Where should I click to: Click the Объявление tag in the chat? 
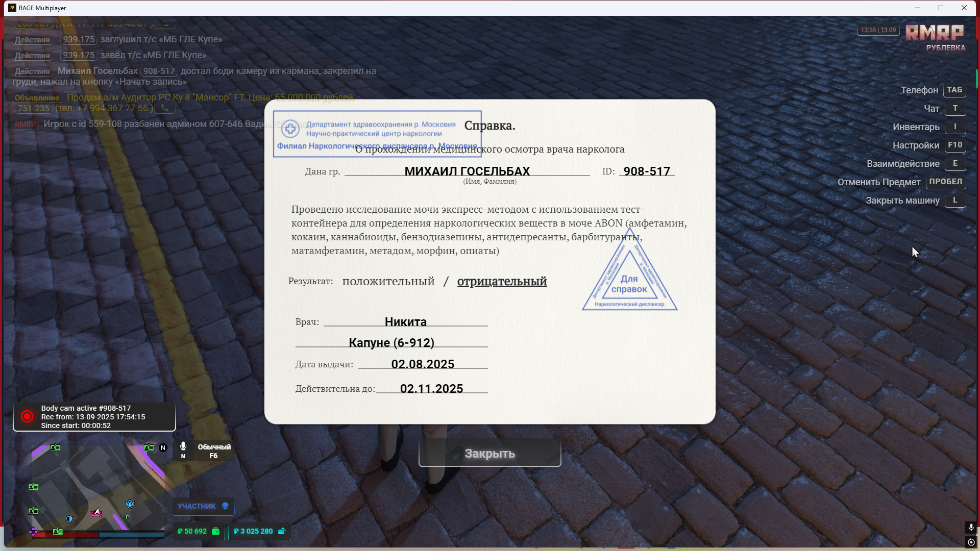tap(37, 98)
